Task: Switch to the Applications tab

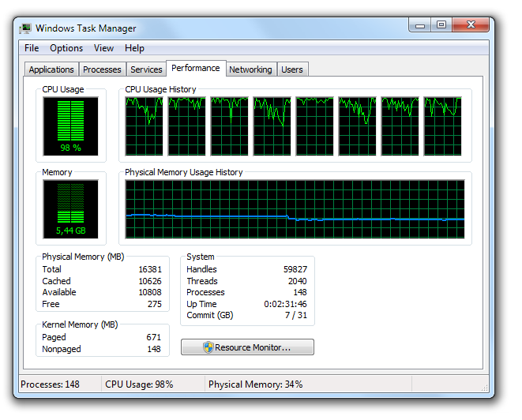Action: point(51,69)
